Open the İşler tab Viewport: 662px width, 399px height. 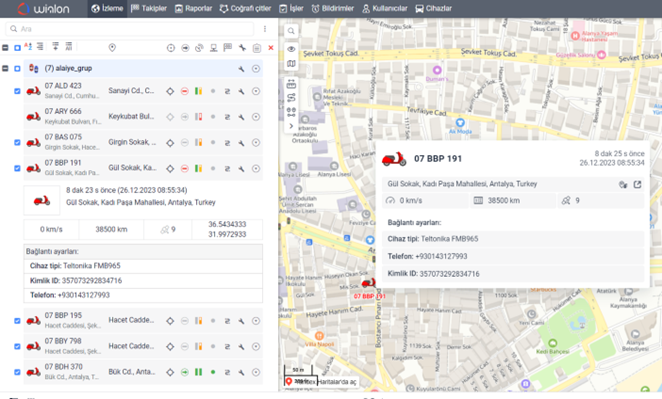coord(291,8)
